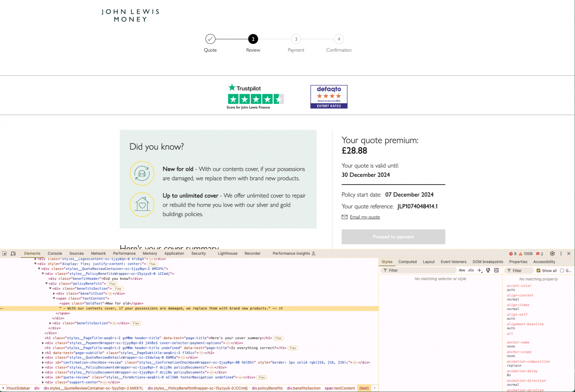Viewport: 575px width, 392px height.
Task: Click the Proceed to payment button
Action: (394, 237)
